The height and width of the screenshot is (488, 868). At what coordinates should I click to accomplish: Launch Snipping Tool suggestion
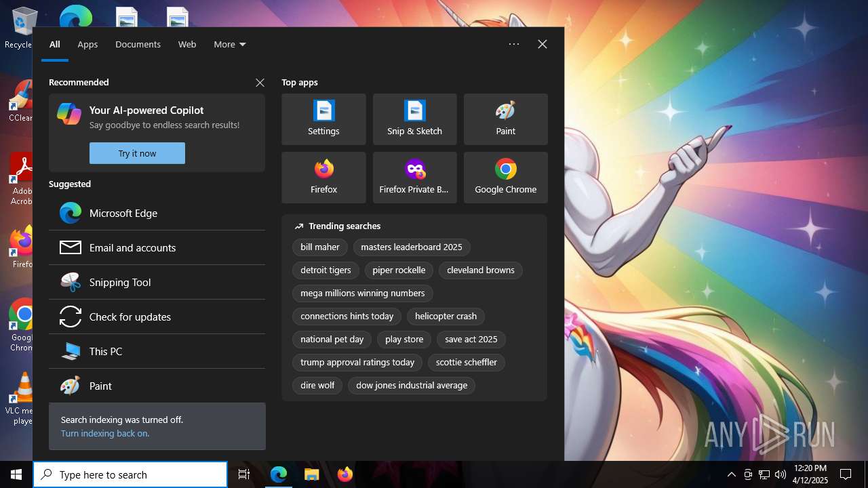[157, 282]
